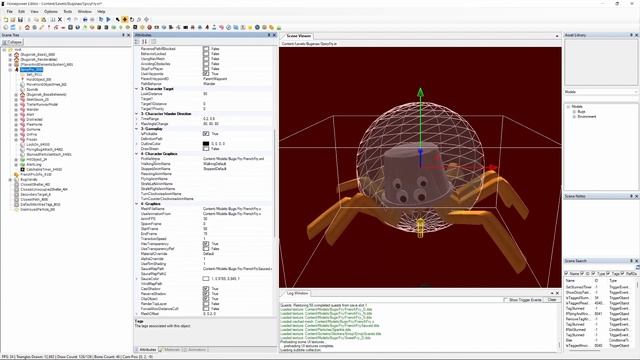This screenshot has height=360, width=640.
Task: Select the Rotate tool icon
Action: (x=132, y=20)
